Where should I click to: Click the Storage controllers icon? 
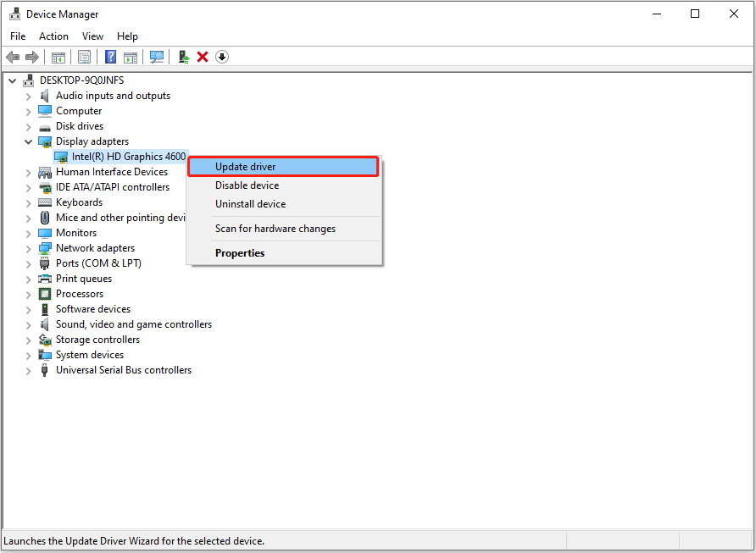[x=45, y=340]
